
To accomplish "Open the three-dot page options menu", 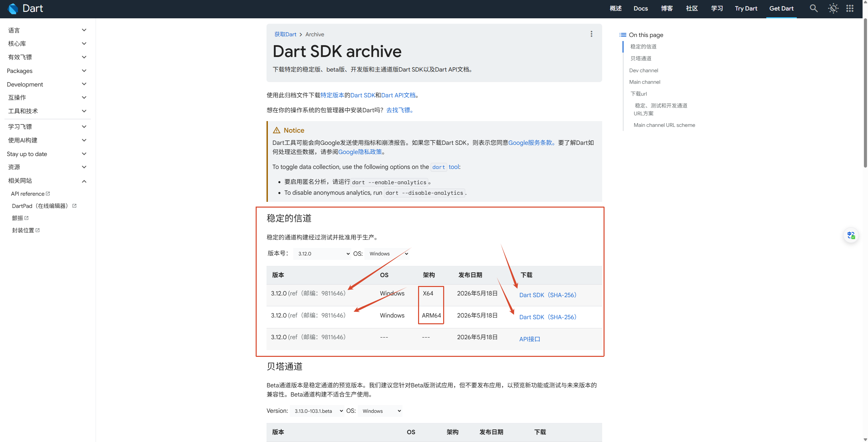I will [591, 34].
